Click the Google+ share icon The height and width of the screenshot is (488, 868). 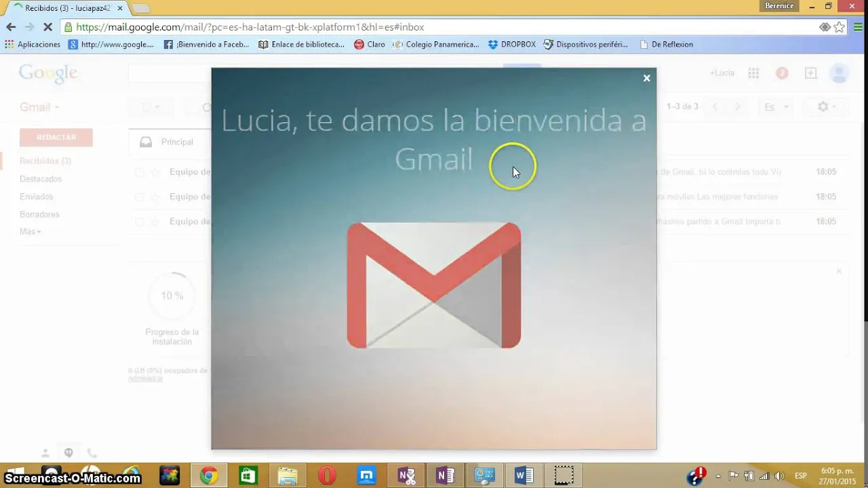coord(810,73)
